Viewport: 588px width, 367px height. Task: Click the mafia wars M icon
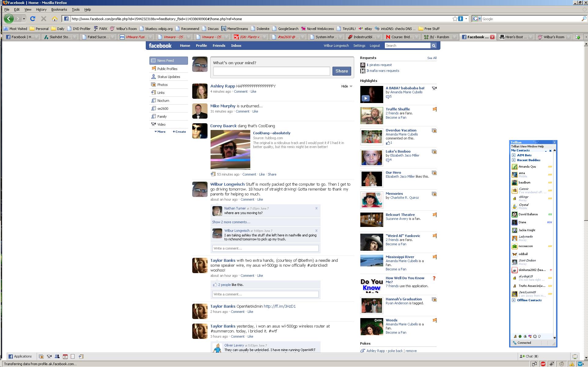point(363,71)
